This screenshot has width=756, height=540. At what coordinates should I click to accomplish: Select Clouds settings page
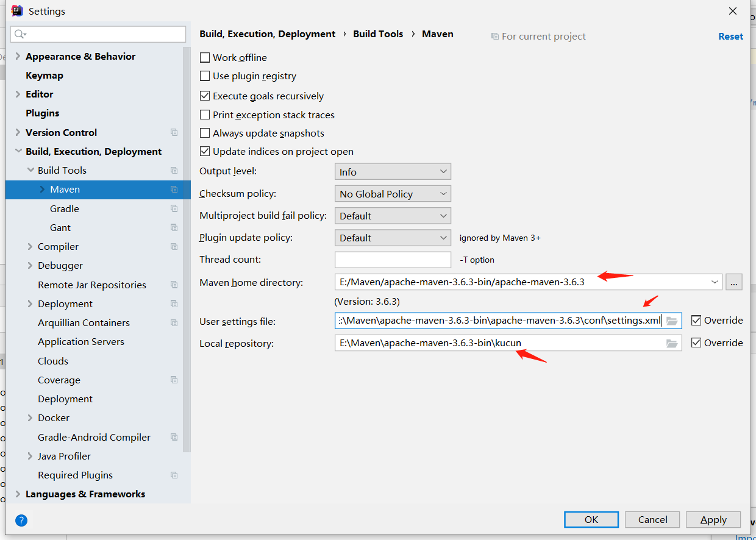click(x=53, y=361)
